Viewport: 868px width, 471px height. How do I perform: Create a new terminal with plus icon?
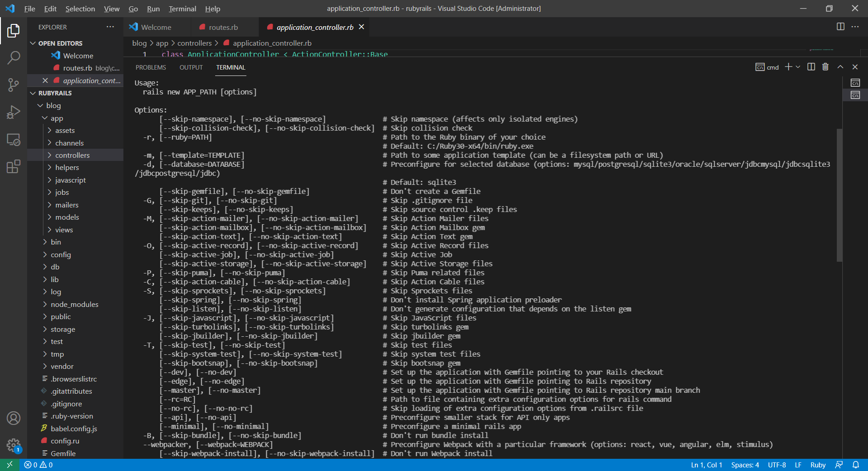[788, 67]
